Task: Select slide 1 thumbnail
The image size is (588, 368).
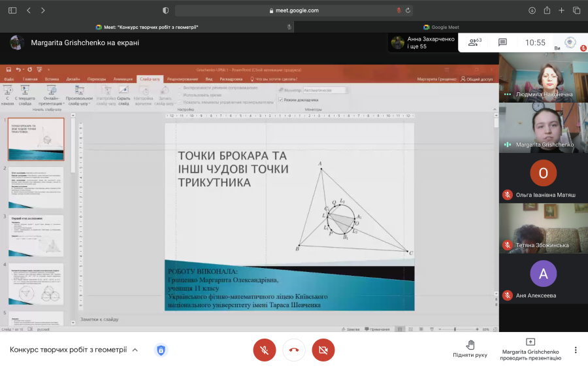Action: 36,139
